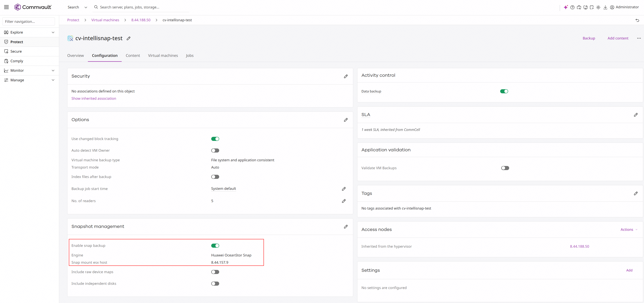Click the SLA heading label
Viewport: 644px width, 303px height.
[x=366, y=115]
